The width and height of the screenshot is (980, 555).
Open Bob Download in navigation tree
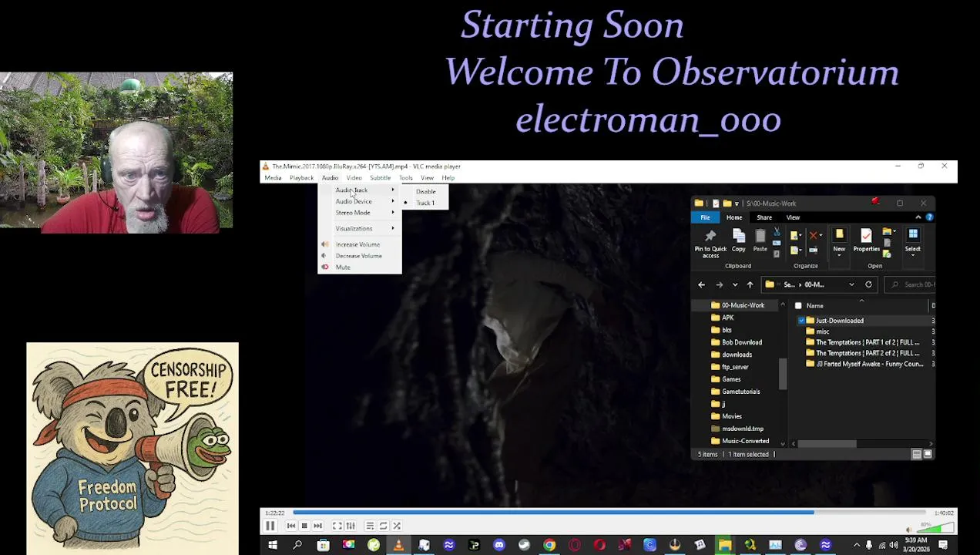tap(736, 342)
